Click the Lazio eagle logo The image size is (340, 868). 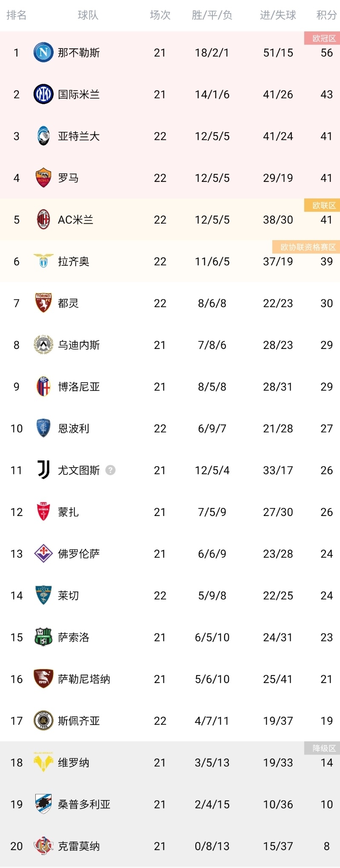[x=43, y=261]
